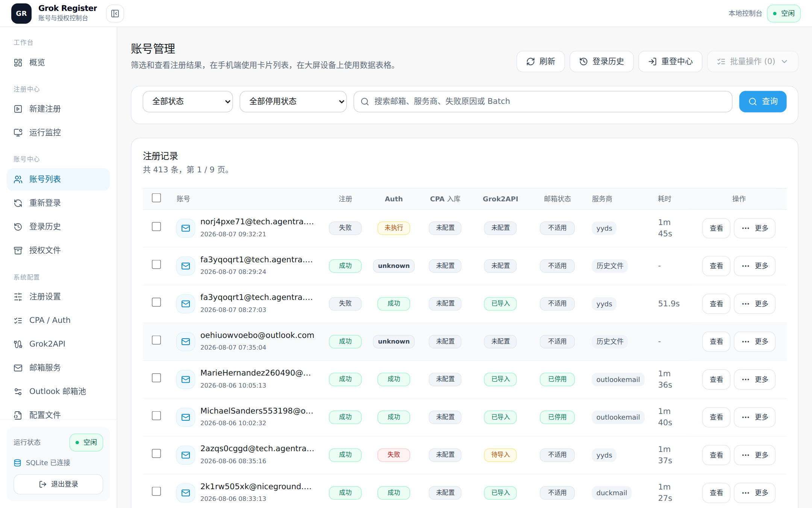Screen dimensions: 812x508
Task: Check the fa3yqoqrt1 08:27:03 row checkbox
Action: pos(156,302)
